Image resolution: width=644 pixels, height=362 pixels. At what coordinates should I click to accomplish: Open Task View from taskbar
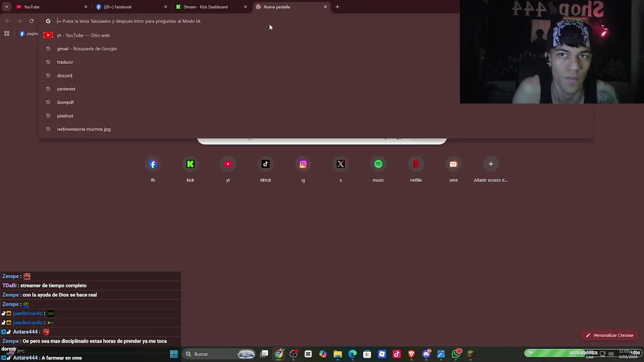(x=264, y=354)
